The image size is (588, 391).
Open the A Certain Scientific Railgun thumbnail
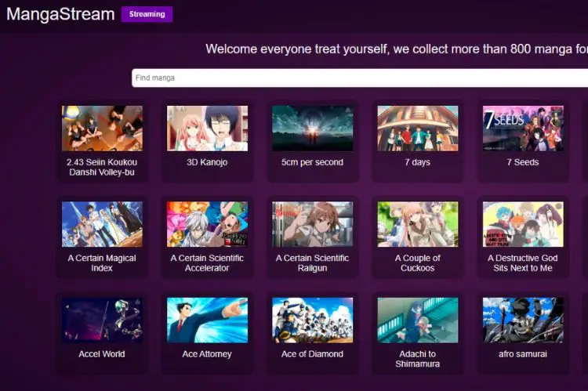[x=312, y=224]
